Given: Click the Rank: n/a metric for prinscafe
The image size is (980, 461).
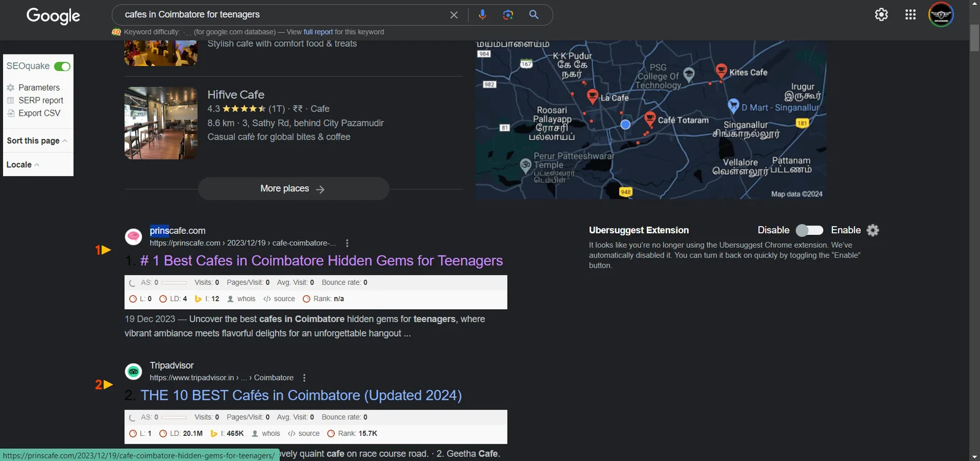Looking at the screenshot, I should tap(323, 299).
